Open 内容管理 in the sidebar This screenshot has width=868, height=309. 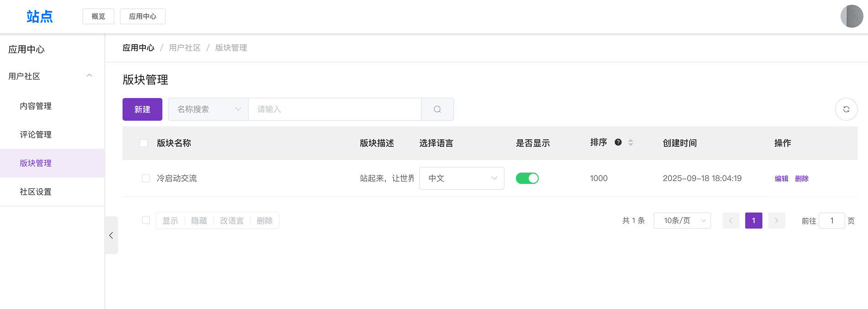(x=36, y=106)
